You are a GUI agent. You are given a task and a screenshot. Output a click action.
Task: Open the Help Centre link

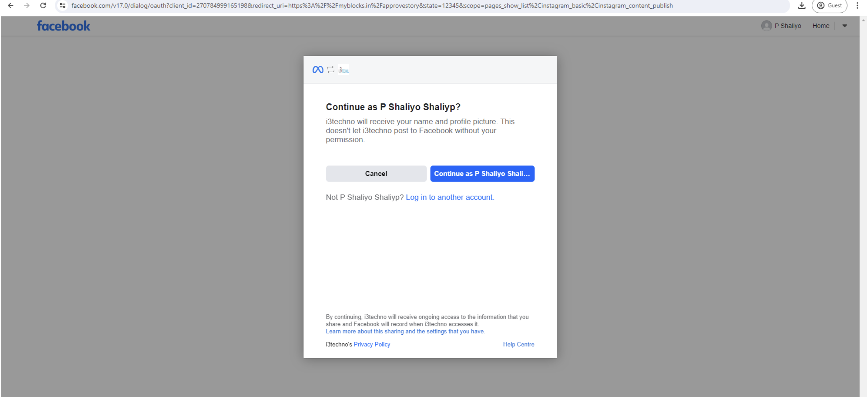518,344
